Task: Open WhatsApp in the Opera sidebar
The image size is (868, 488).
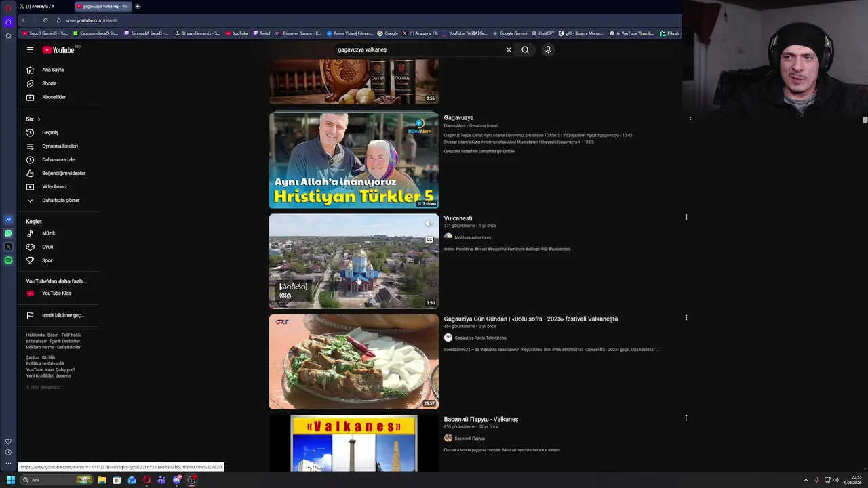Action: pos(8,233)
